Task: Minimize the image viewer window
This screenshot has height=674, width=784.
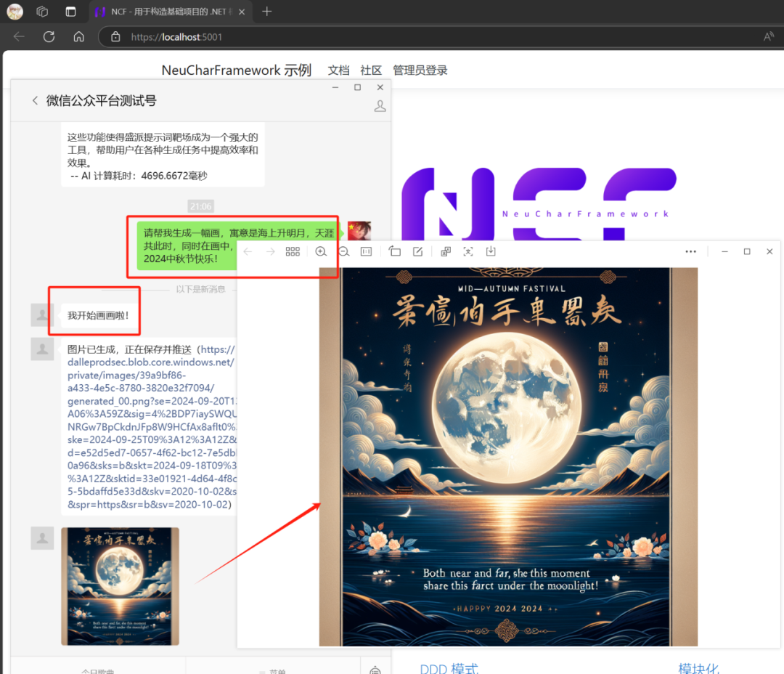Action: [724, 251]
